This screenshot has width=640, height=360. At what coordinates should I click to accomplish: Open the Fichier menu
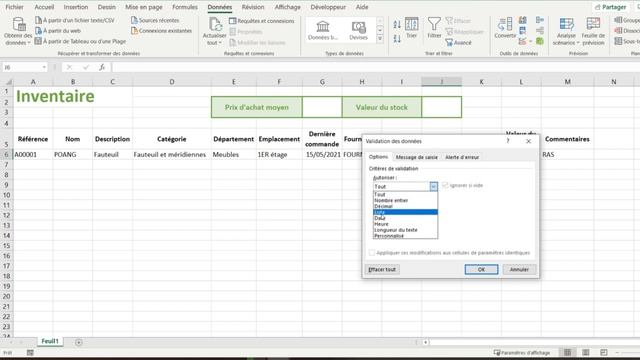point(14,7)
